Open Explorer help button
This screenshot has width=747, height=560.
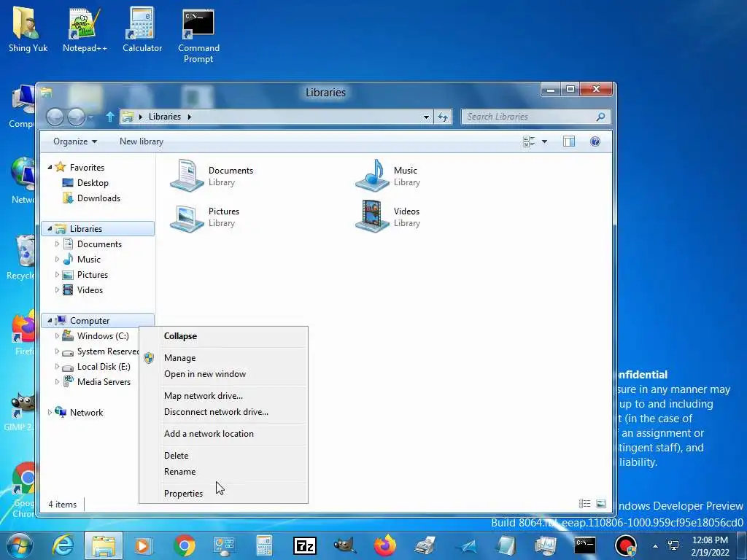pos(595,141)
